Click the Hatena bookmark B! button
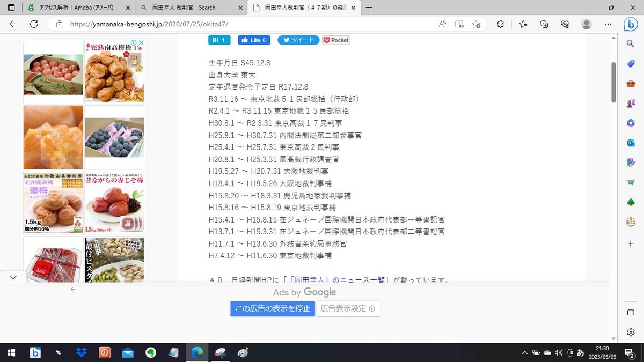The image size is (644, 362). 219,40
